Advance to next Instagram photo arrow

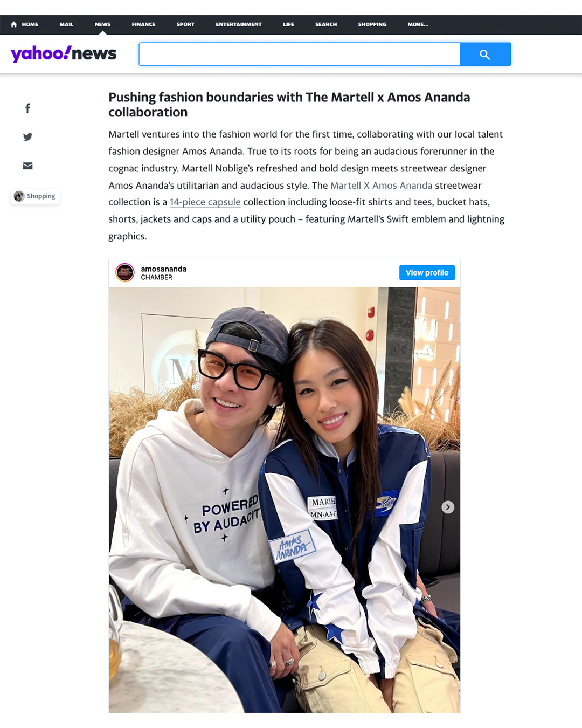tap(448, 507)
